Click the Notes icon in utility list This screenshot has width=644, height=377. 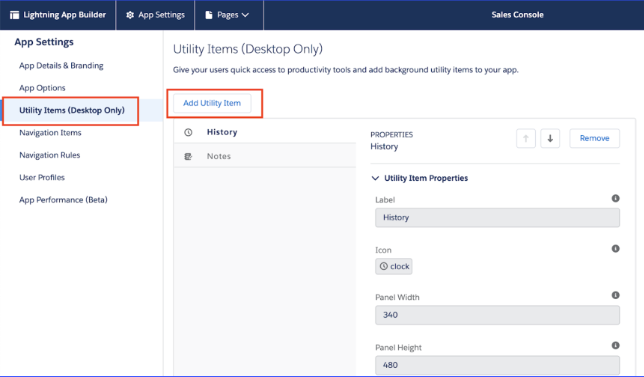188,156
